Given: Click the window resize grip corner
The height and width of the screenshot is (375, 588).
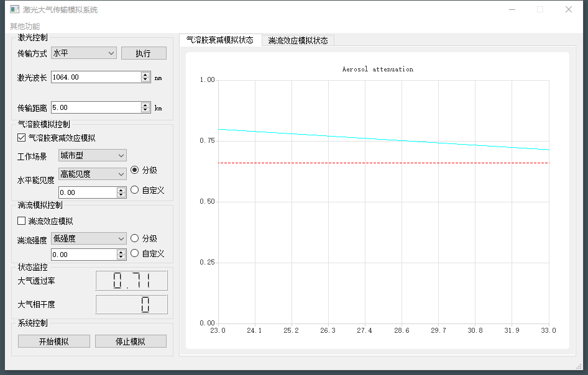Looking at the screenshot, I should 579,366.
